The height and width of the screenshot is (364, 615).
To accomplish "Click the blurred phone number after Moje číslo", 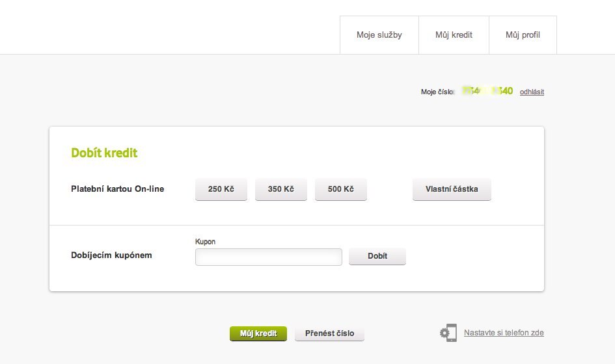I will click(x=487, y=91).
